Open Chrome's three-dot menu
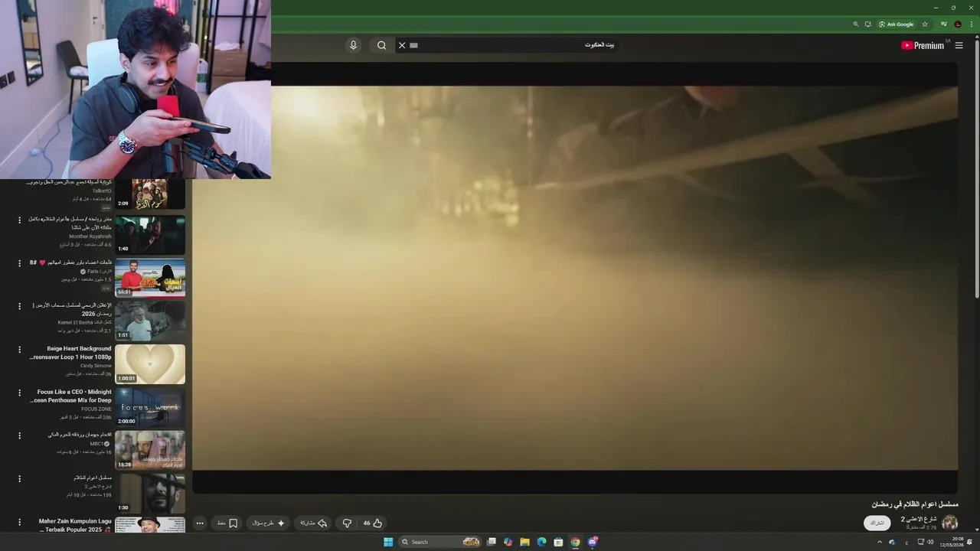 [x=971, y=24]
